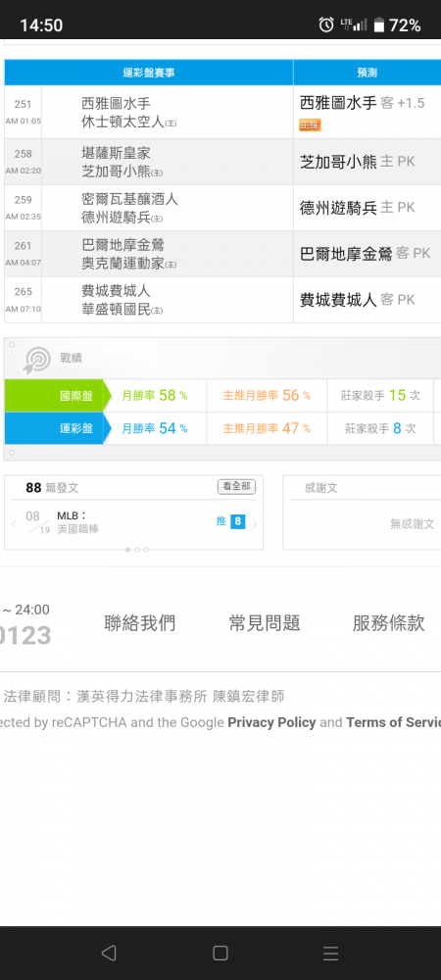Switch to 國際盤 record tab
Viewport: 441px width, 980px height.
[57, 396]
